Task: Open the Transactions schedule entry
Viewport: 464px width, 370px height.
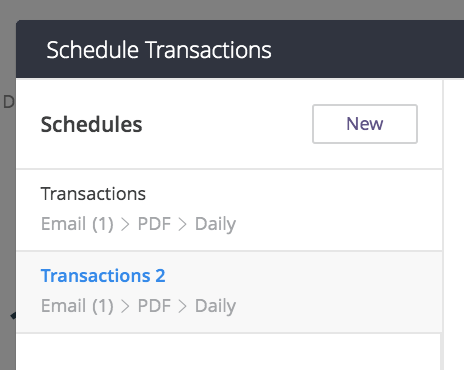Action: pos(229,210)
